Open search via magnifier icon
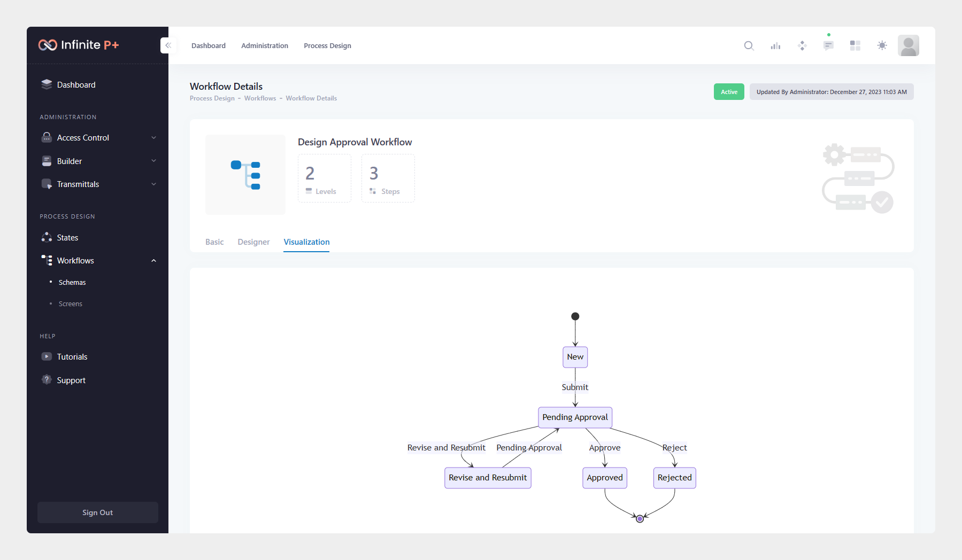Image resolution: width=962 pixels, height=560 pixels. point(749,45)
